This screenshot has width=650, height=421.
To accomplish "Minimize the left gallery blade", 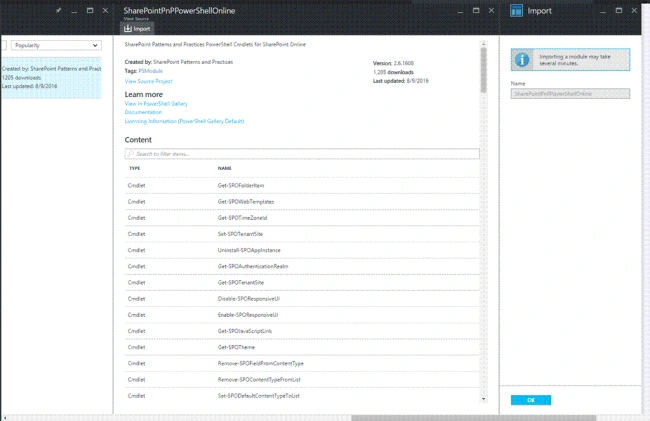I will pyautogui.click(x=74, y=12).
